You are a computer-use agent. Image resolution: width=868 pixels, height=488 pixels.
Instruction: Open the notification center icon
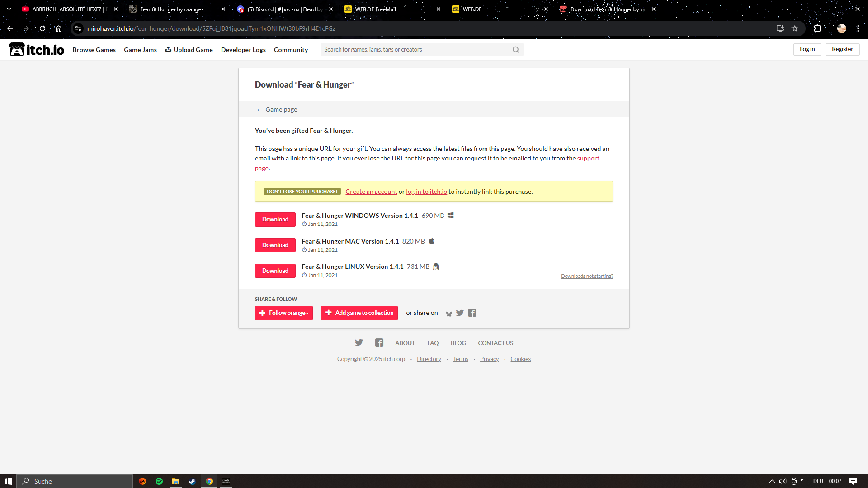[853, 481]
